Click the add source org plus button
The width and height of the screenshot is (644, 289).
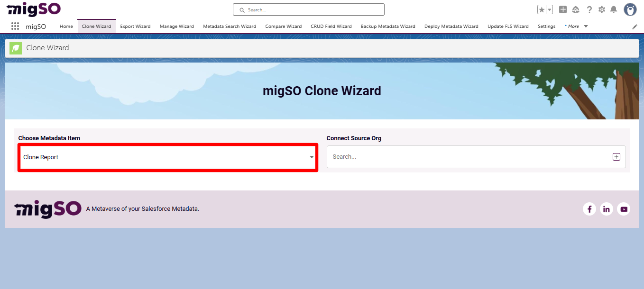coord(616,156)
